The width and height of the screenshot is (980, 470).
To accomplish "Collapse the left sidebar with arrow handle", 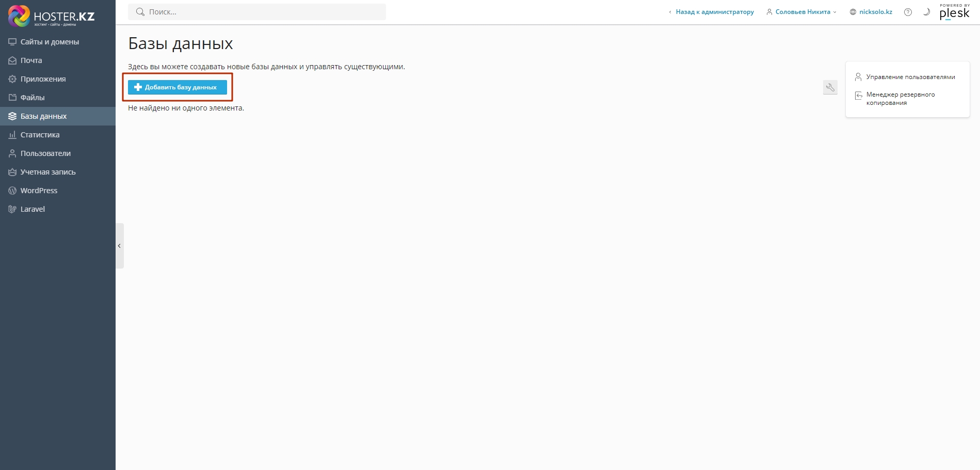I will (x=119, y=246).
